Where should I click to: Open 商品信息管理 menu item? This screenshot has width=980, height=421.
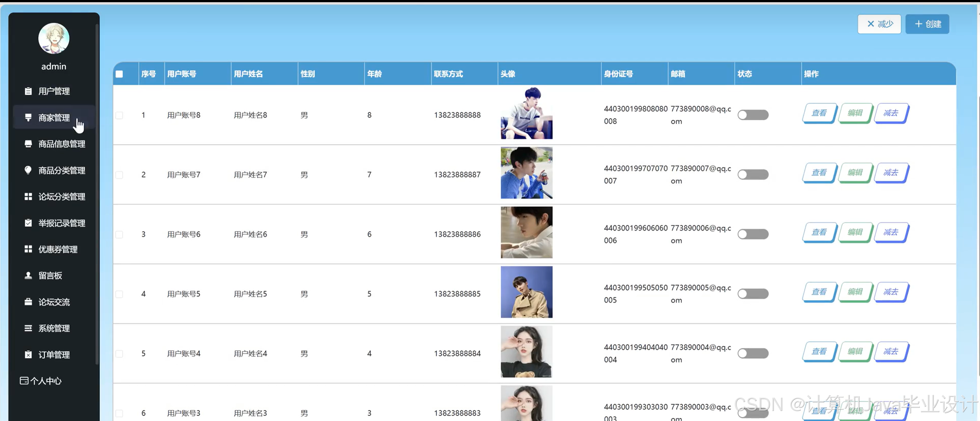pos(54,144)
